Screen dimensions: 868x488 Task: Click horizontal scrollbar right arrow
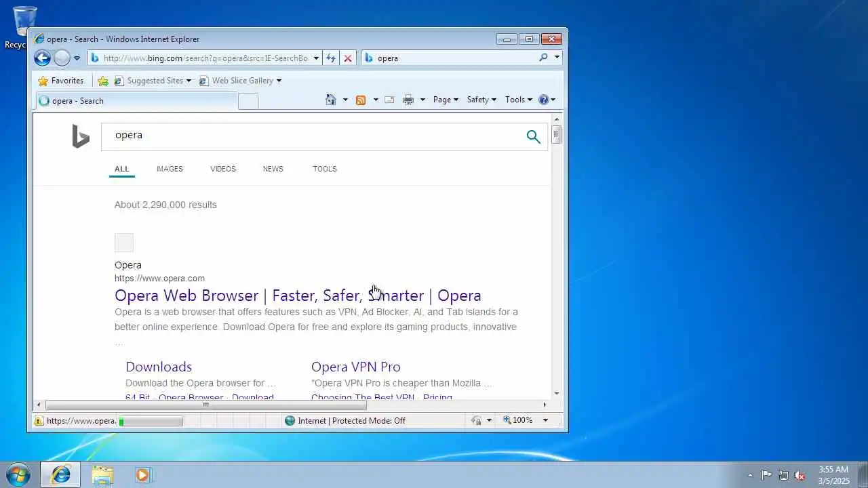[x=545, y=405]
